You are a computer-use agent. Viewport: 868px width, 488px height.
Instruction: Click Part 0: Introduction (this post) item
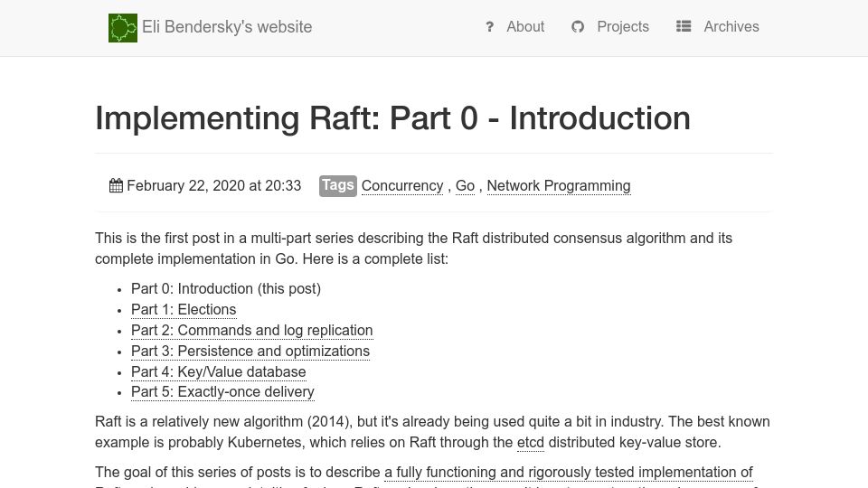coord(226,289)
